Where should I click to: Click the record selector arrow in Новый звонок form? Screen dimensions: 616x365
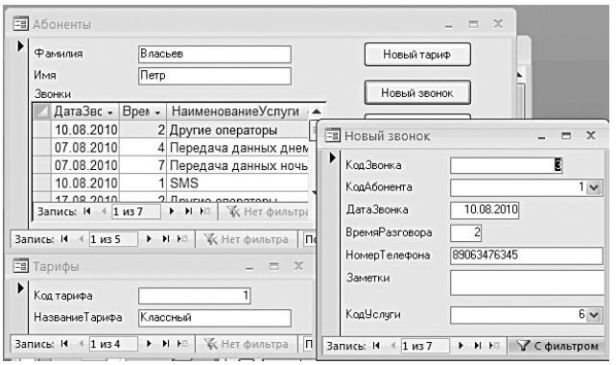click(332, 158)
